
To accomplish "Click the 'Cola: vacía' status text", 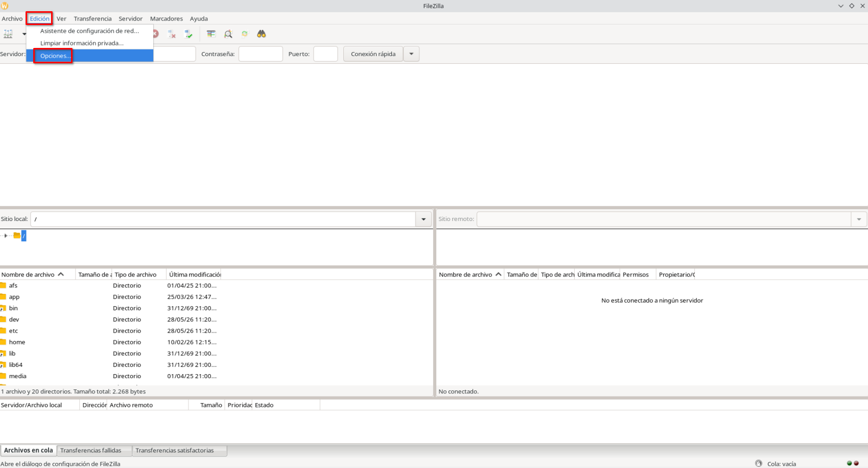I will (x=782, y=464).
